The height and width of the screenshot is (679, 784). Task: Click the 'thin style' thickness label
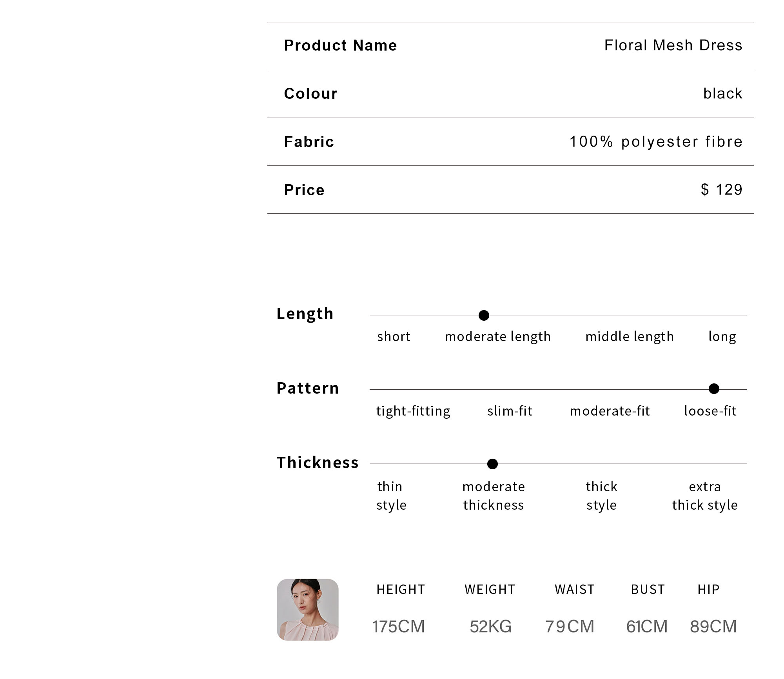(391, 496)
